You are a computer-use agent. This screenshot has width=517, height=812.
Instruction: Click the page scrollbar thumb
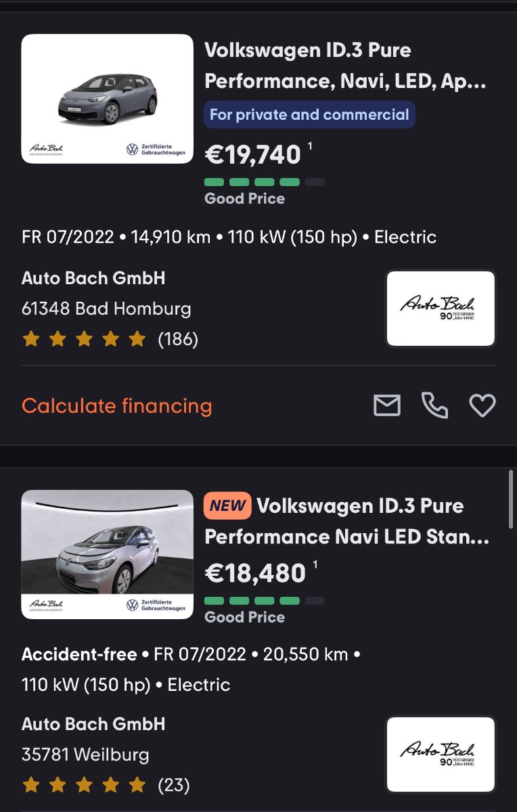pyautogui.click(x=510, y=499)
